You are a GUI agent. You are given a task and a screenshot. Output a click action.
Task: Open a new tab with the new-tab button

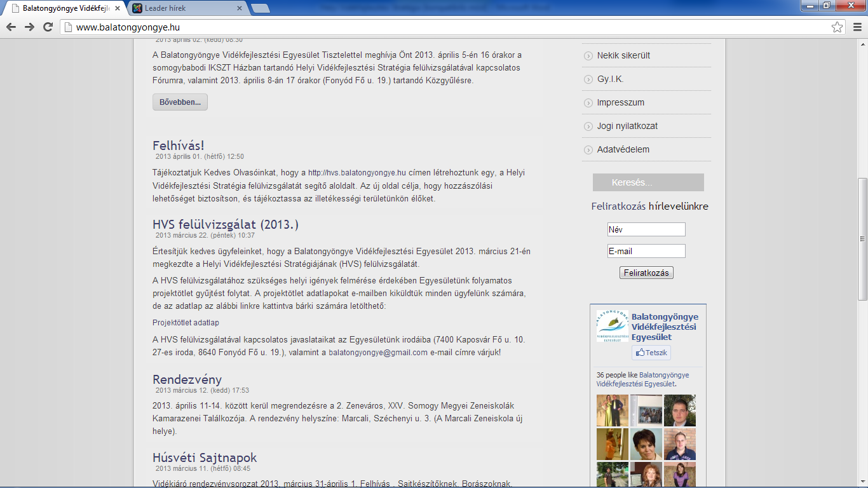tap(261, 9)
